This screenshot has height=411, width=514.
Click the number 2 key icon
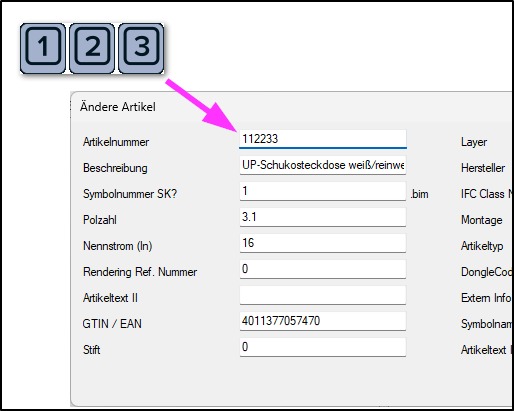point(92,48)
